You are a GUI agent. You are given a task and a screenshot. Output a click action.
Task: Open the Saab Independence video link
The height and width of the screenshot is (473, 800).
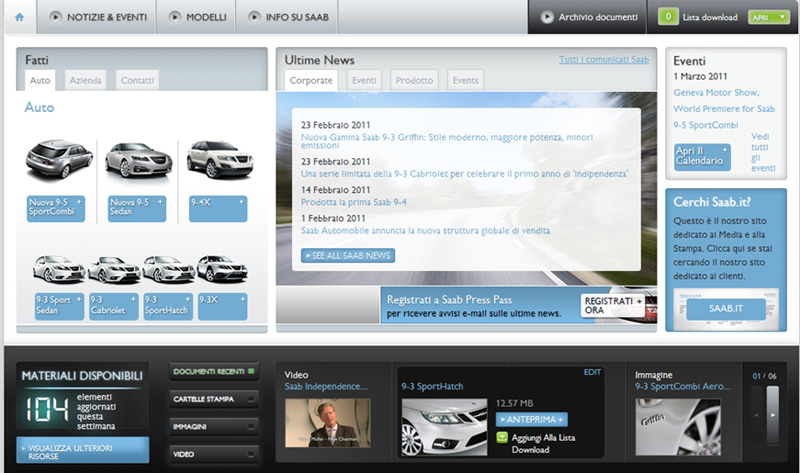326,387
